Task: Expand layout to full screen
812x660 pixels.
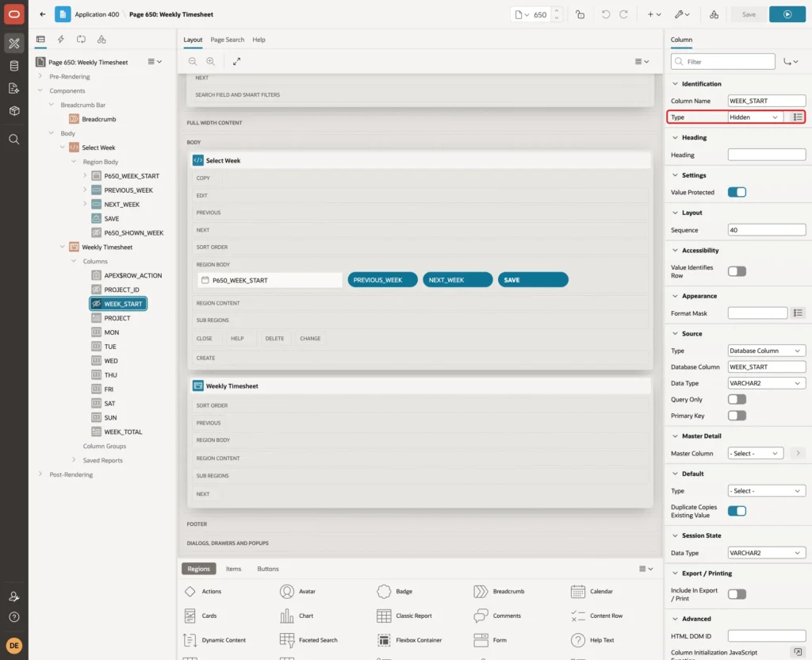Action: point(236,61)
